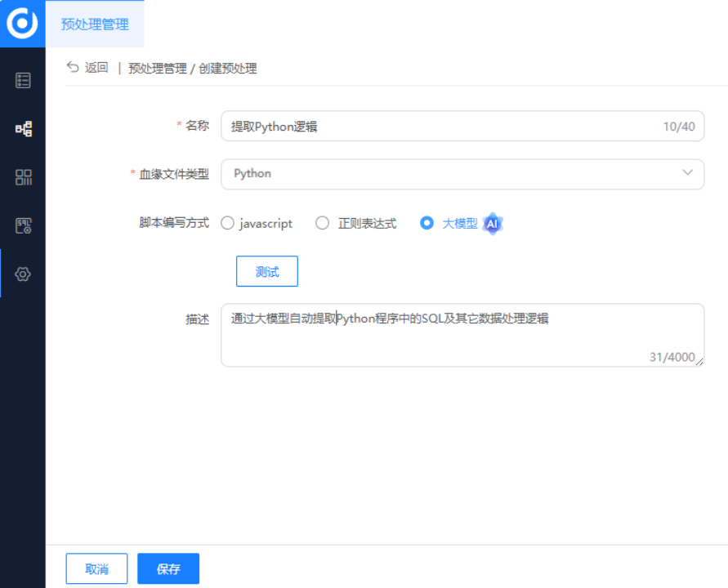Image resolution: width=728 pixels, height=588 pixels.
Task: Click the 描述 text area
Action: coord(462,335)
